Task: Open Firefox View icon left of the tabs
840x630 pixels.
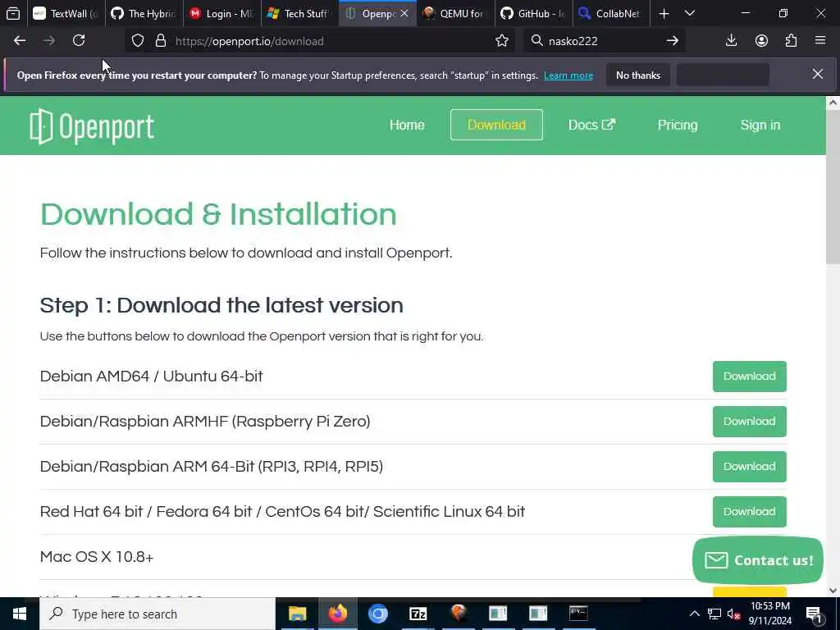Action: (x=13, y=13)
